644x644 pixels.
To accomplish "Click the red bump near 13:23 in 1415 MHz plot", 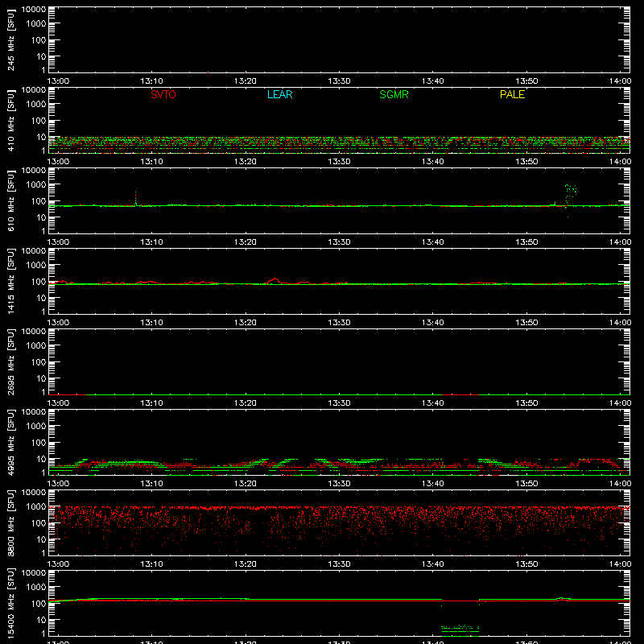I will [274, 281].
